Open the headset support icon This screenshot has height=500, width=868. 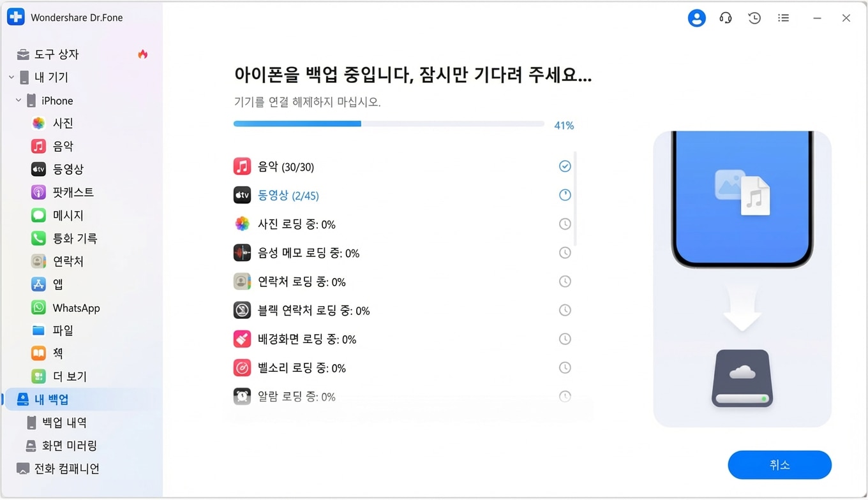click(726, 18)
